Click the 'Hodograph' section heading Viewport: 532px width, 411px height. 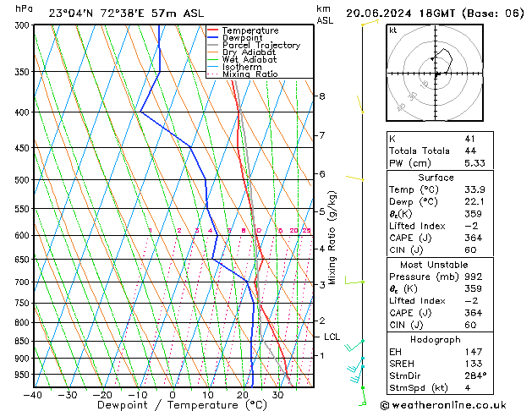point(436,339)
